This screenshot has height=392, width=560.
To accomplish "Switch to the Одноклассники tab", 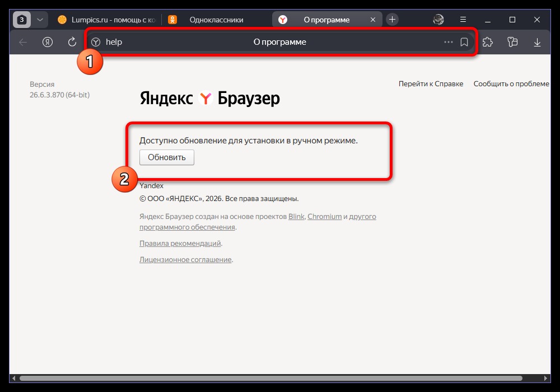I will click(216, 20).
